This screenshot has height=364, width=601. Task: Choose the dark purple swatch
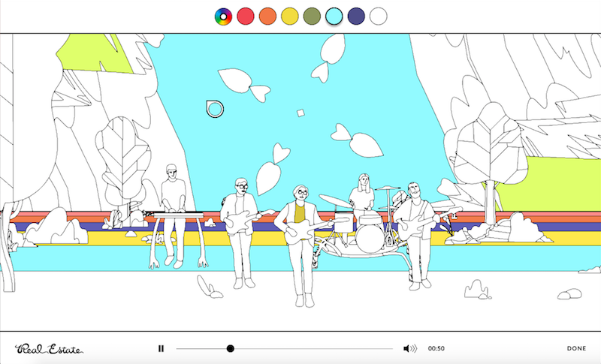357,16
